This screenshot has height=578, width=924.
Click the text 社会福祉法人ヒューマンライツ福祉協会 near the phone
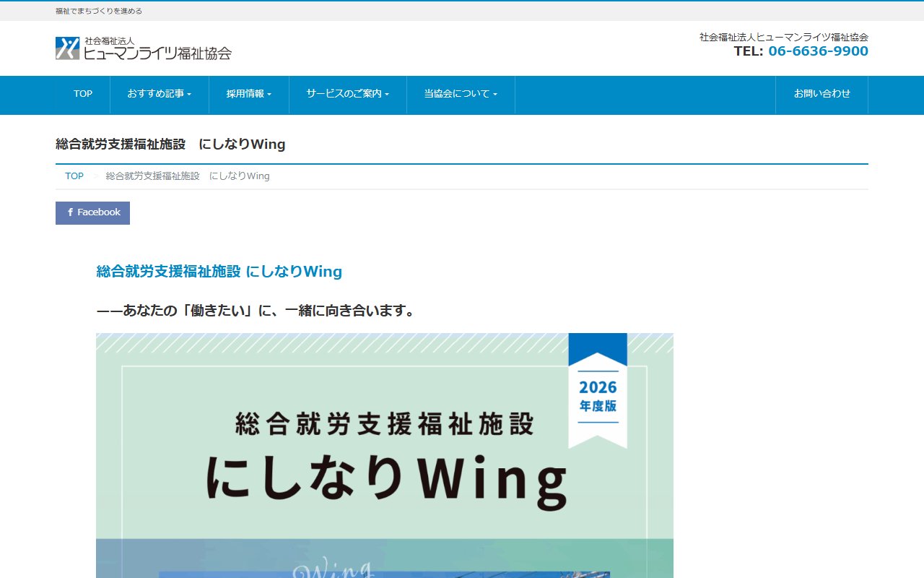(x=784, y=37)
